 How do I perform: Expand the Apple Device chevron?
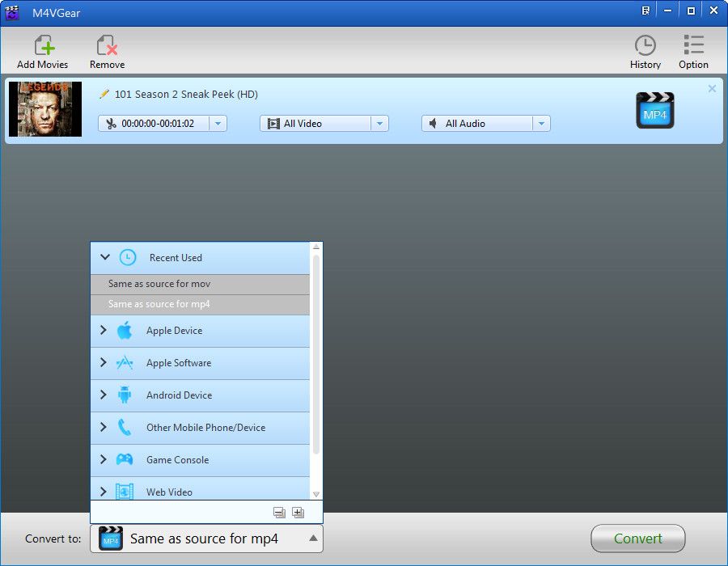tap(104, 330)
